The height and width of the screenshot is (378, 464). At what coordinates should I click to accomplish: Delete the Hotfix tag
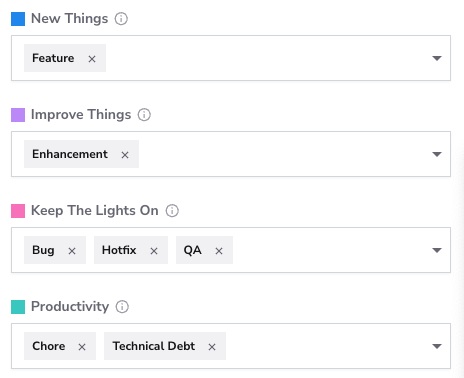[154, 251]
